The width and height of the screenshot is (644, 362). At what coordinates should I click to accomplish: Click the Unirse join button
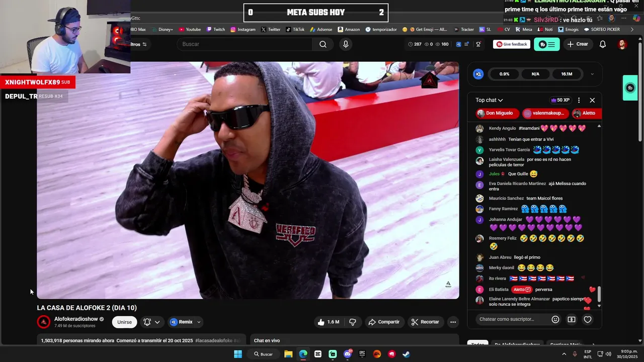[x=124, y=322]
